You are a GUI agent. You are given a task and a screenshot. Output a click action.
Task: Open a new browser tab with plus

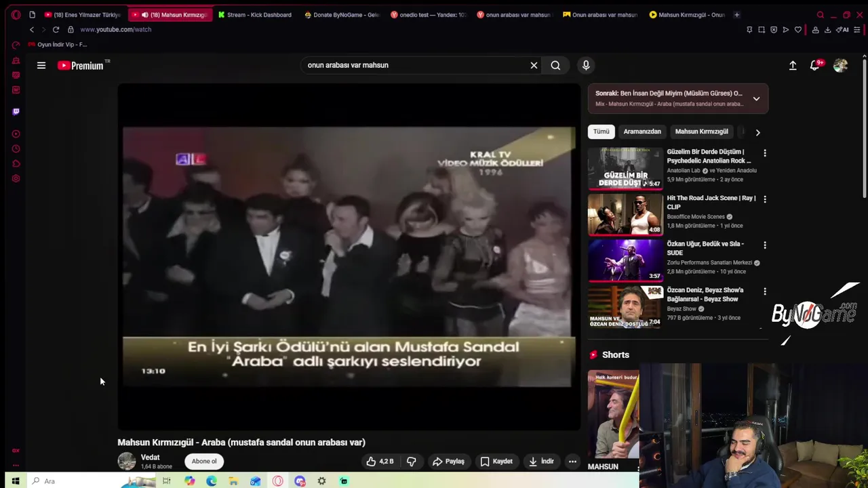coord(736,14)
